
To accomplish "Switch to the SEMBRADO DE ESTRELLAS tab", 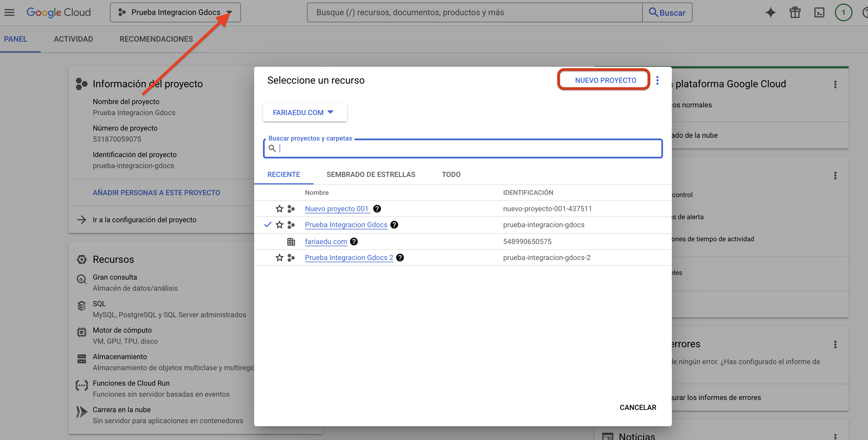I will (x=371, y=174).
